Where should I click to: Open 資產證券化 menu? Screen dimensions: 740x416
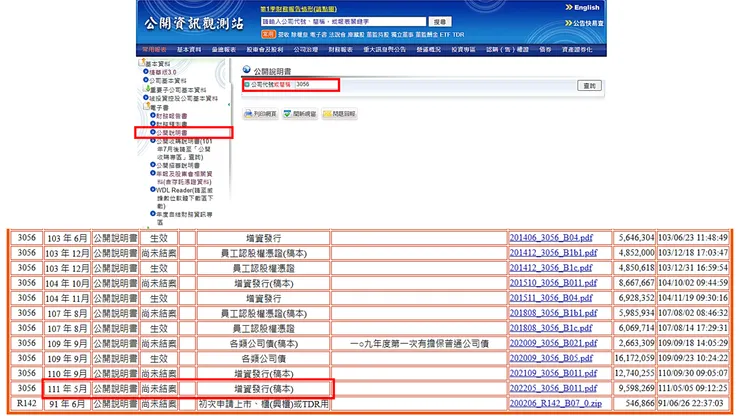tap(577, 49)
